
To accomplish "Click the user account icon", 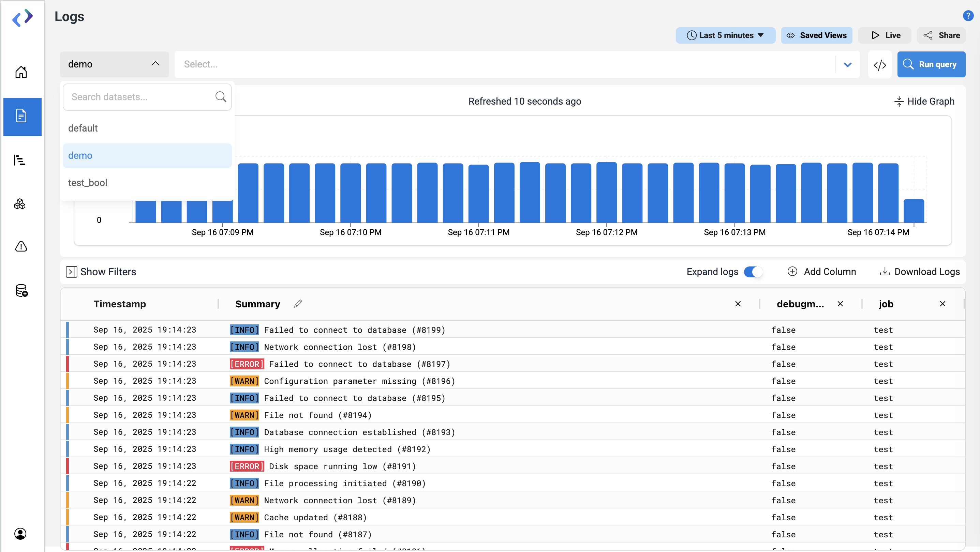I will (20, 533).
